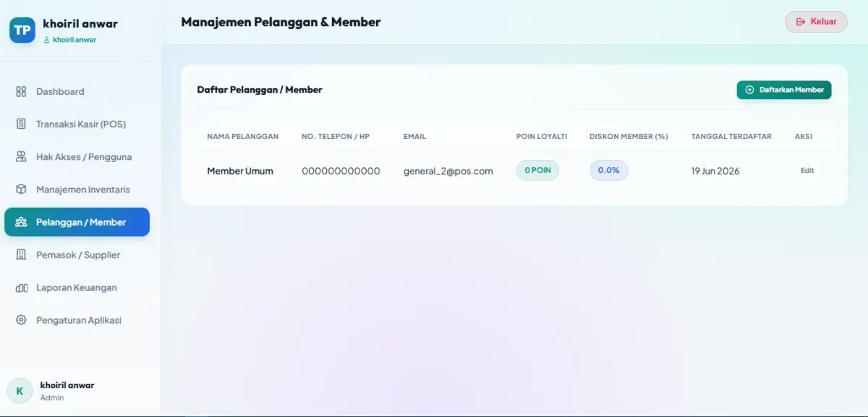Click the Daftarkan Member button
This screenshot has width=868, height=417.
click(784, 90)
